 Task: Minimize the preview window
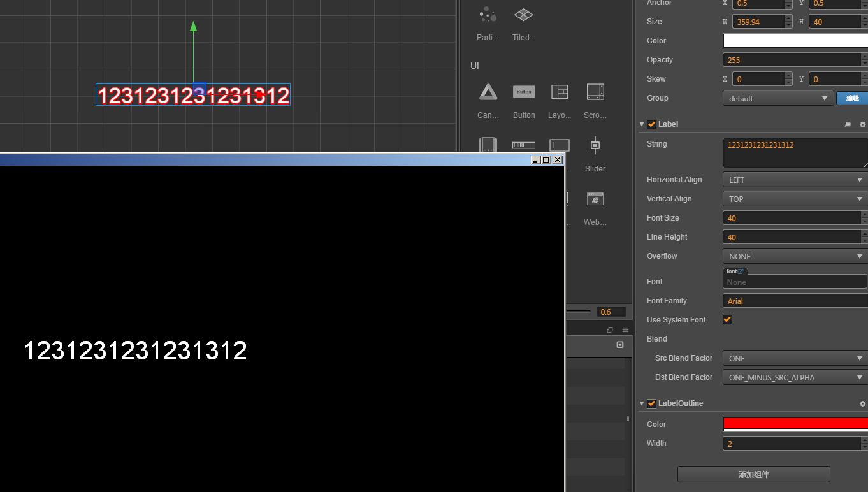tap(535, 159)
